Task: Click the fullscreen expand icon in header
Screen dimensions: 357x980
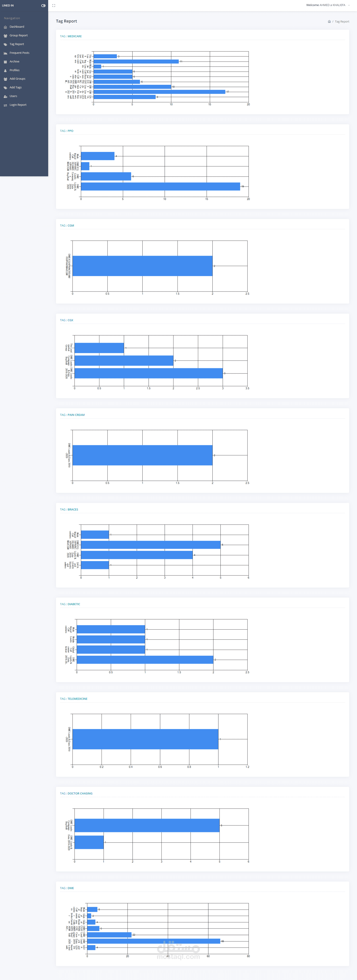Action: [x=54, y=5]
